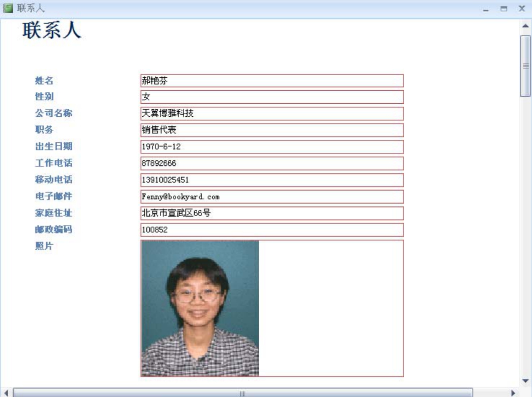Click the 出生日期 field 1970-6-12
Viewport: 532px width, 397px height.
click(x=272, y=147)
